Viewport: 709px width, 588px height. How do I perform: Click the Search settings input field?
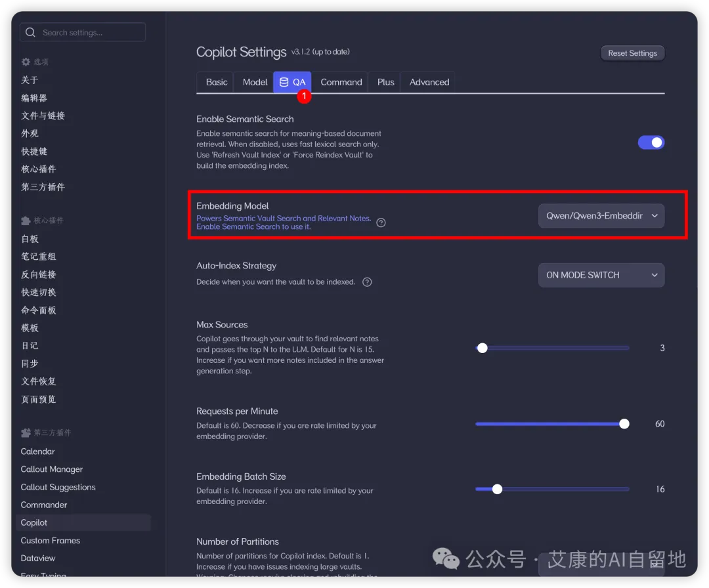click(83, 32)
